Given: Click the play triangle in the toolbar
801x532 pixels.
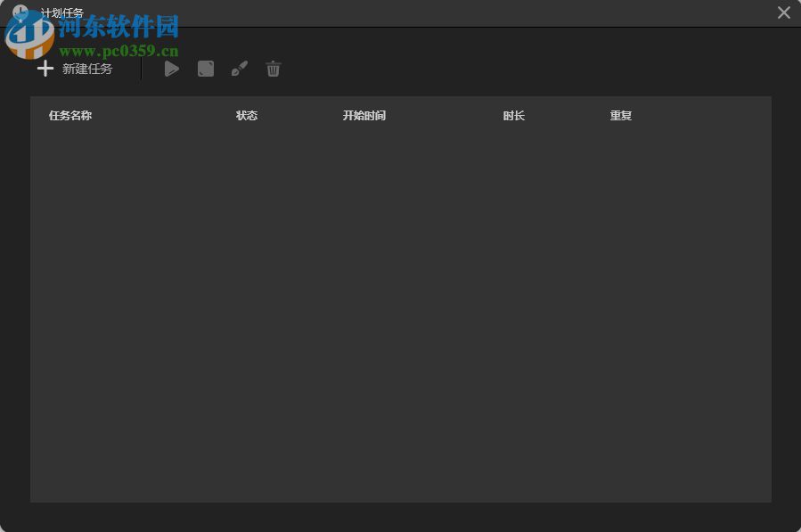Looking at the screenshot, I should tap(171, 69).
